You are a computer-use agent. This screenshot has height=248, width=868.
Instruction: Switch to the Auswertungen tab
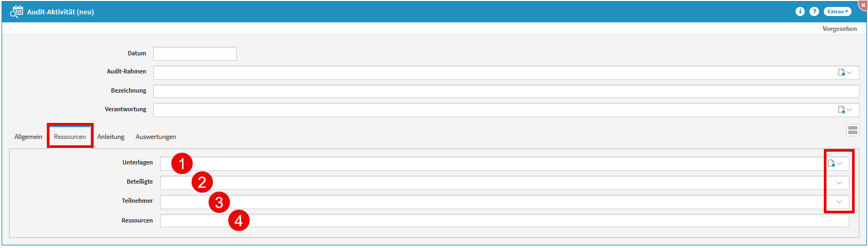click(155, 137)
